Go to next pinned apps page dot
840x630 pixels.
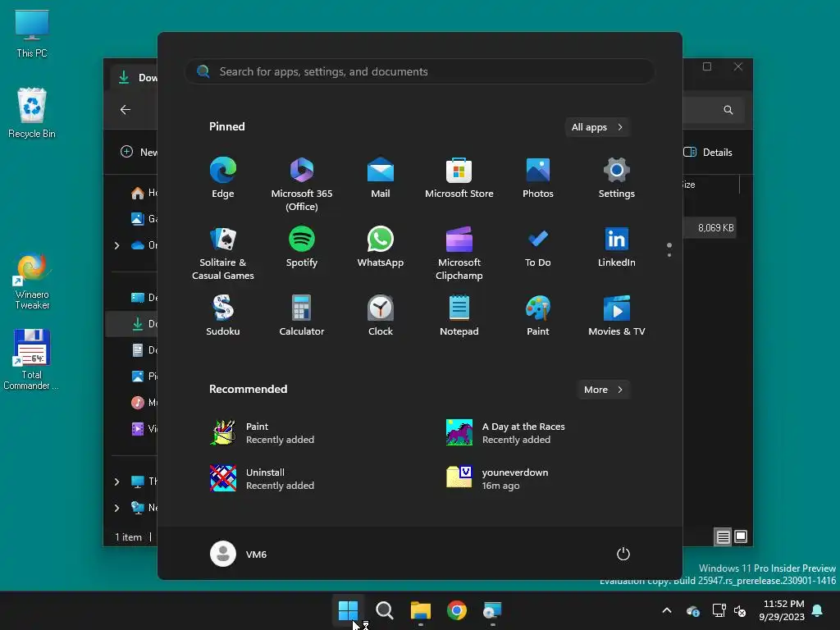tap(669, 255)
